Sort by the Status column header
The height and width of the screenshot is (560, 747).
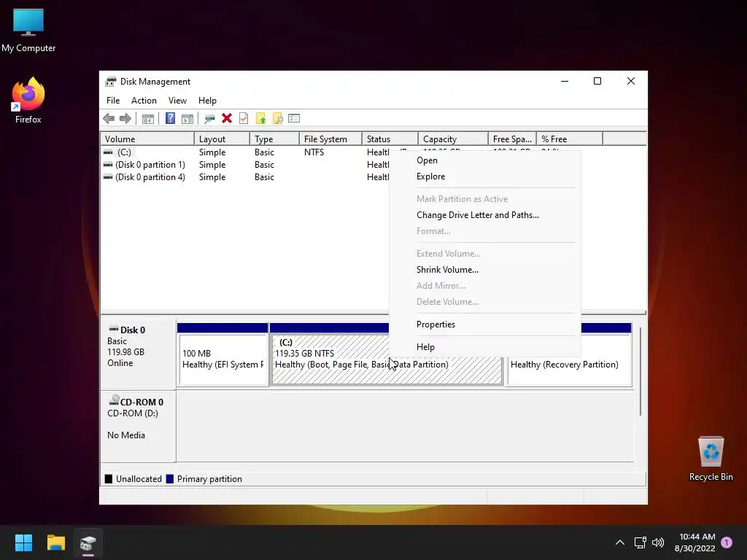[x=390, y=139]
